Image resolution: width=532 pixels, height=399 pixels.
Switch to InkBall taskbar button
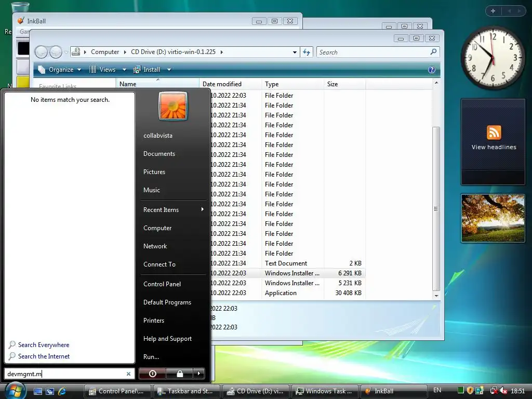tap(394, 391)
